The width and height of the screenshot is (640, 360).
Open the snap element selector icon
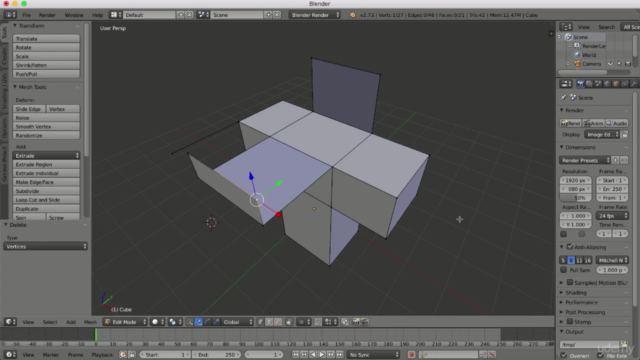(329, 322)
